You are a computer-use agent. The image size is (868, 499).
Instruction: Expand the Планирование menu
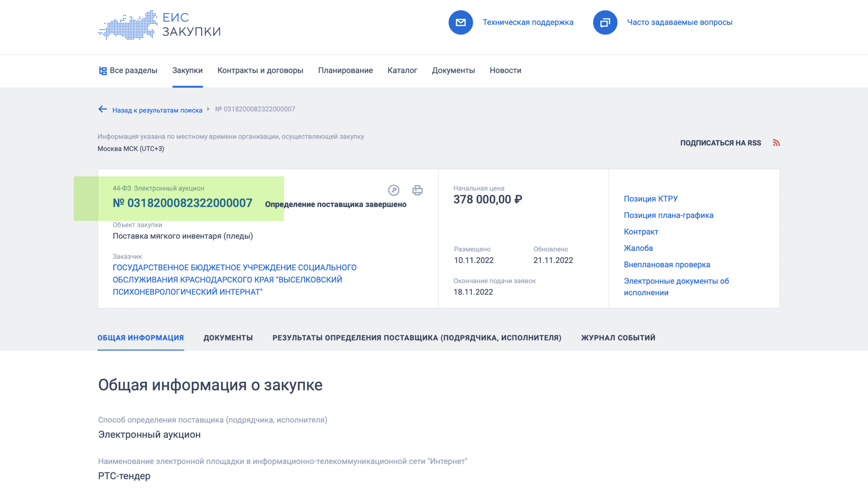(x=345, y=71)
